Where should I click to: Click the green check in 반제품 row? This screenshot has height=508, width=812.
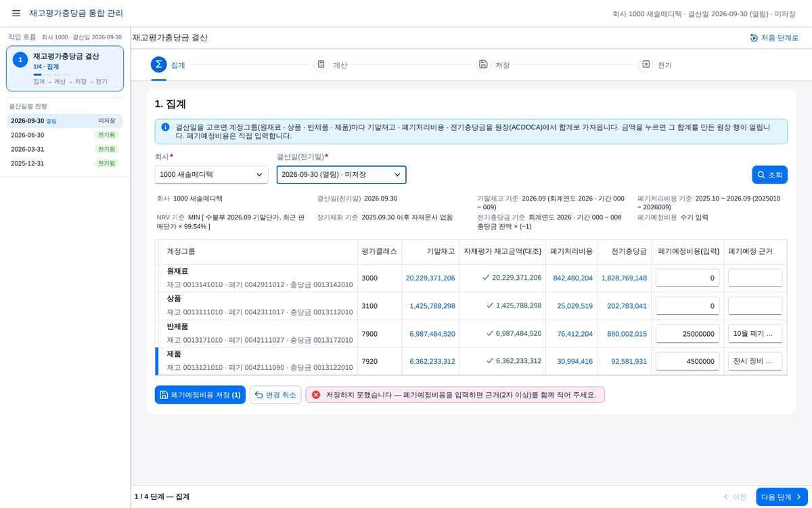489,333
